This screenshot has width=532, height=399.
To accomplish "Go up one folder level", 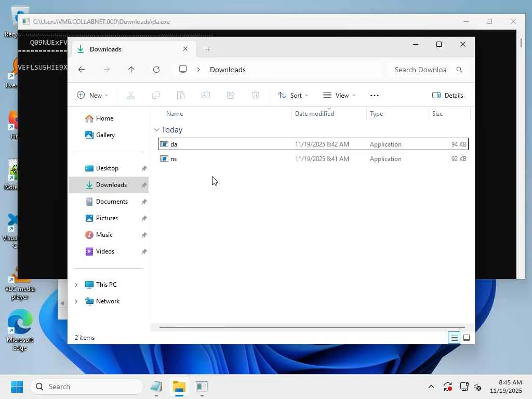I will (131, 70).
